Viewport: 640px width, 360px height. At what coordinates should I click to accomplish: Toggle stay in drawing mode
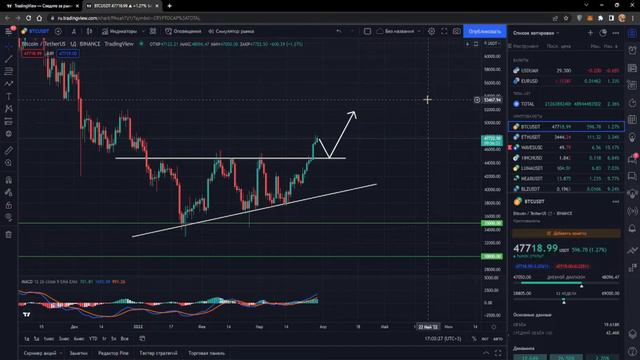(9, 192)
